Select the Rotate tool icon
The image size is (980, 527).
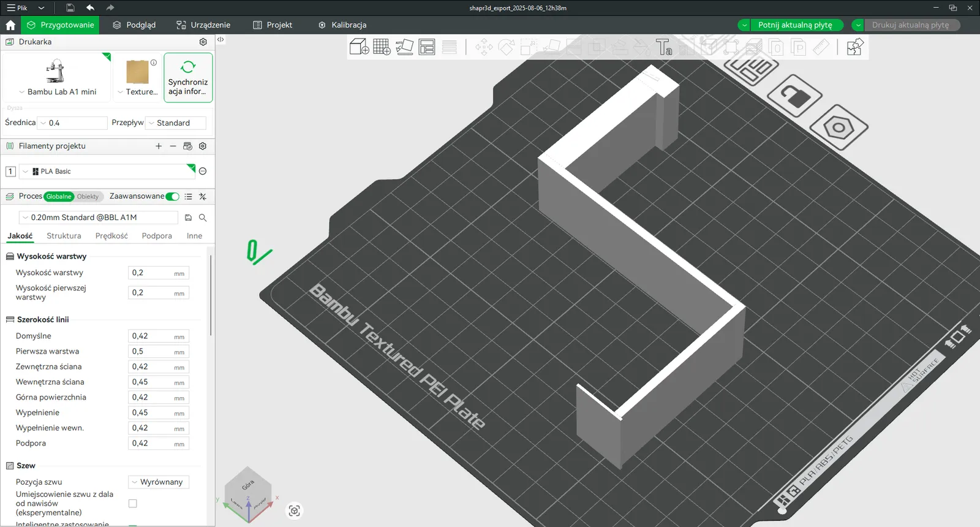pos(507,47)
